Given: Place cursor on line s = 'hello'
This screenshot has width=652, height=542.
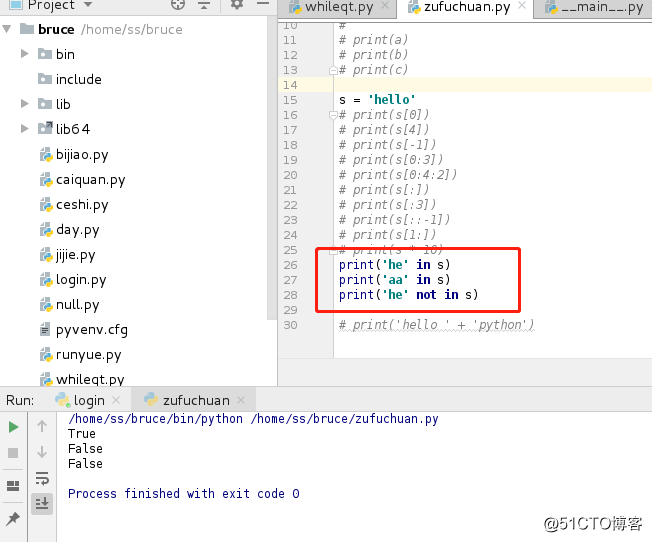Looking at the screenshot, I should point(377,100).
